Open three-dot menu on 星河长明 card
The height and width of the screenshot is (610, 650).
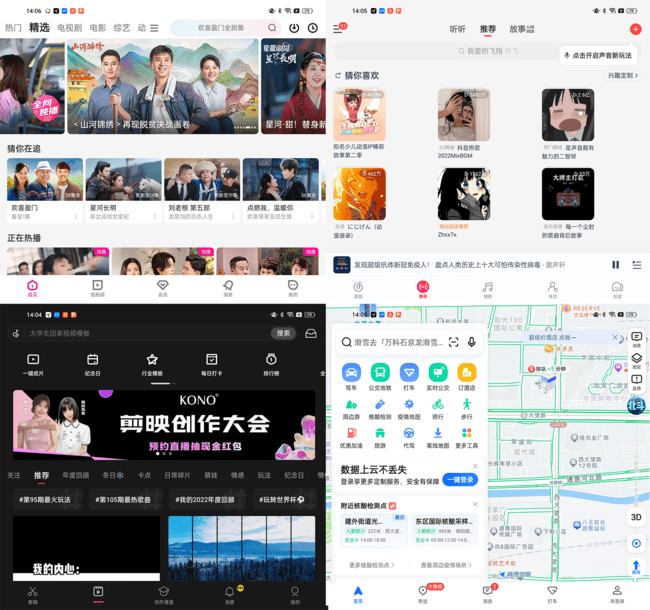(x=155, y=216)
